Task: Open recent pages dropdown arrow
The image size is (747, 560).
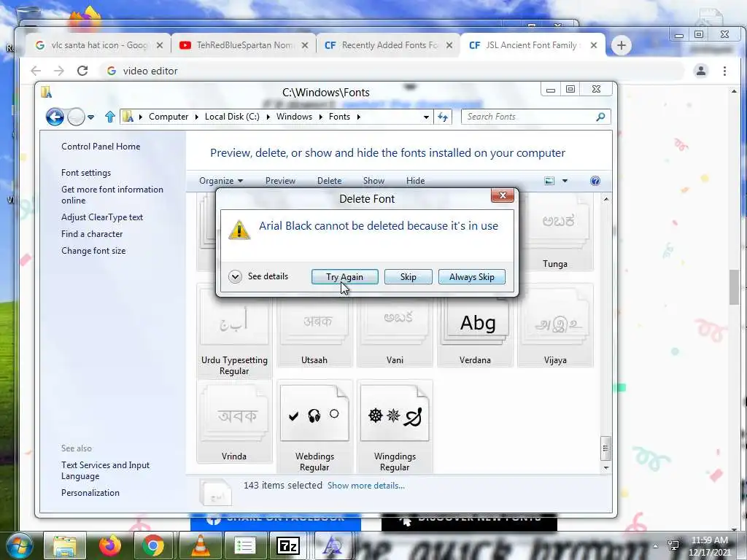Action: 90,117
